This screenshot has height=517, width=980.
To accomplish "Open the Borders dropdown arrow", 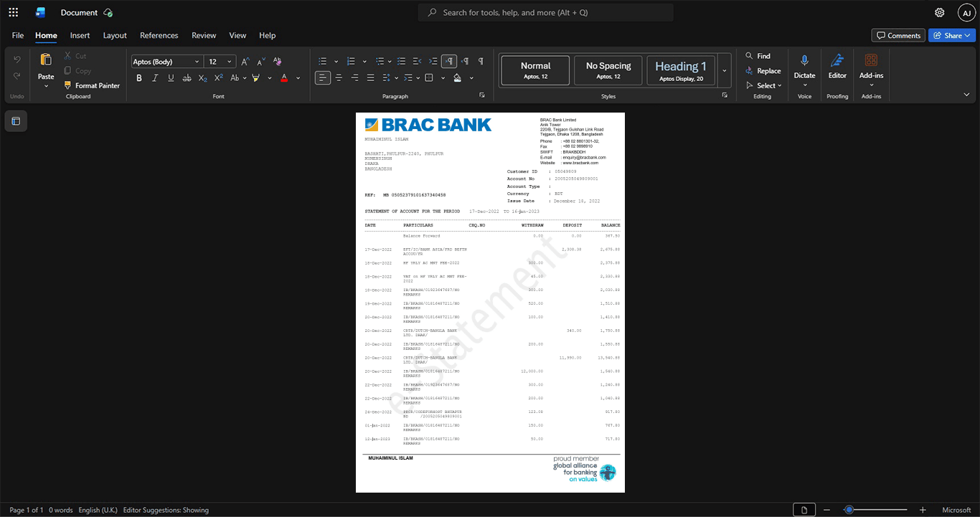I will click(442, 78).
